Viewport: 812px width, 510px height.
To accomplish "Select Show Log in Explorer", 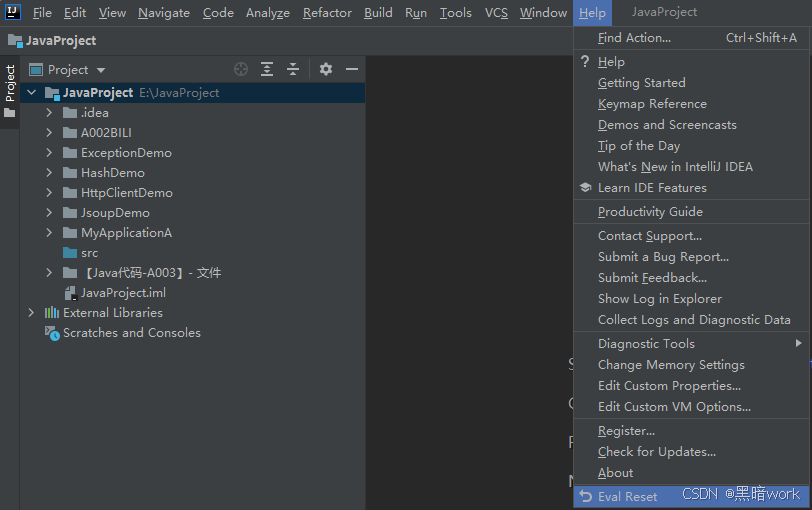I will pyautogui.click(x=691, y=299).
